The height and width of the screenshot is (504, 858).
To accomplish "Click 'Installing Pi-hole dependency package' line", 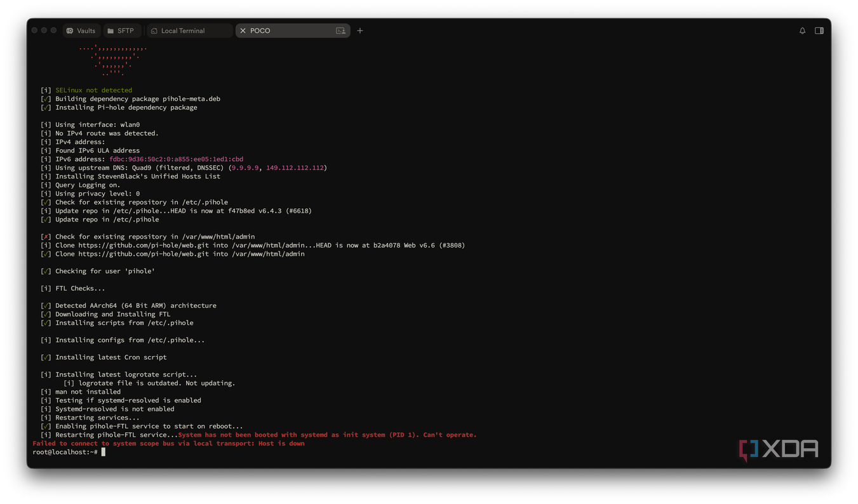I will (126, 107).
